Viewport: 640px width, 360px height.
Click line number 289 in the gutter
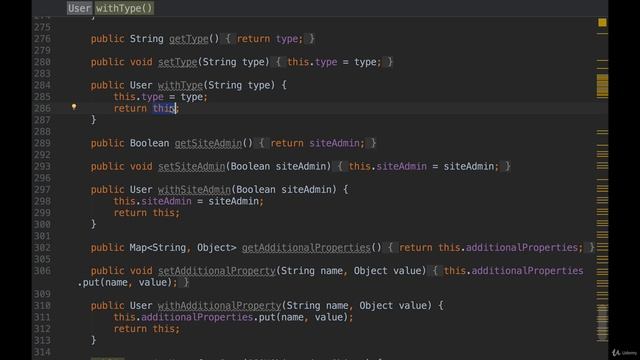pos(42,143)
